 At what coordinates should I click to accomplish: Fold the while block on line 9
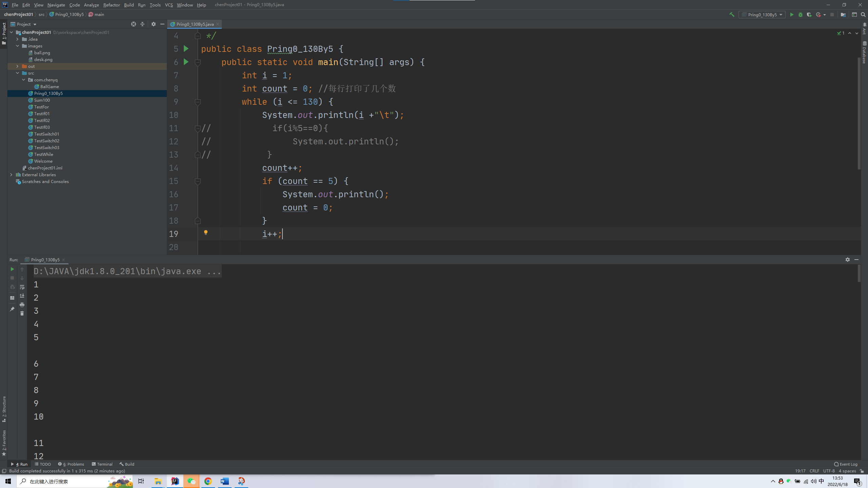tap(198, 102)
